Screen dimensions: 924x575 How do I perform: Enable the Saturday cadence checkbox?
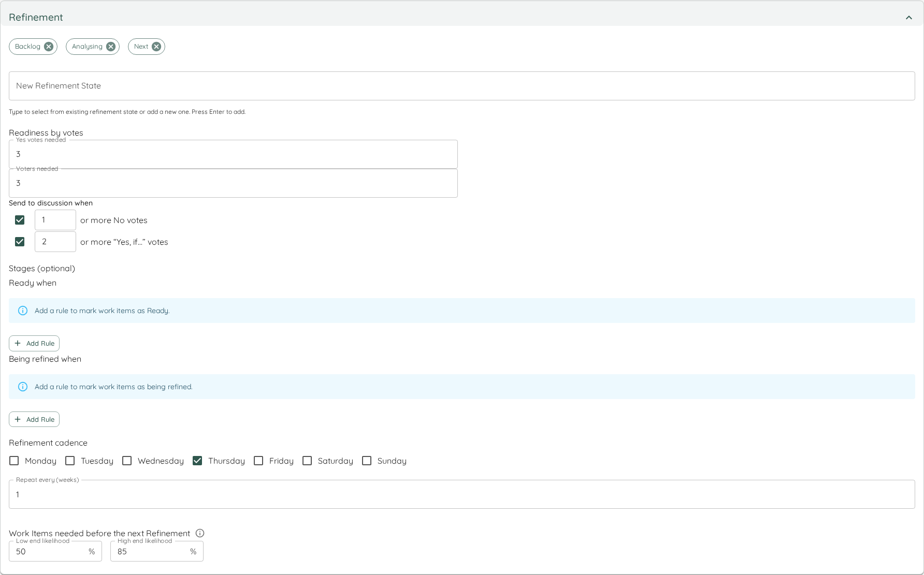[x=307, y=461]
